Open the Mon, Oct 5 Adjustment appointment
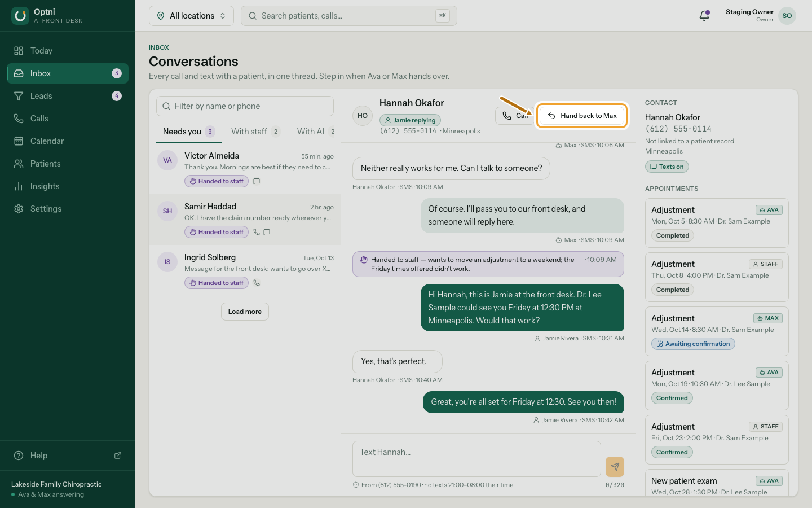 coord(717,223)
